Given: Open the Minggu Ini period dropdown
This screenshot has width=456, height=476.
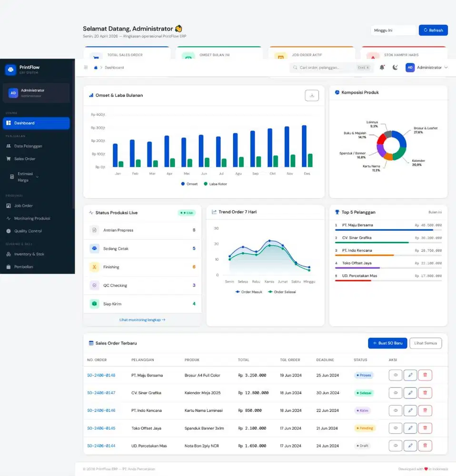Looking at the screenshot, I should coord(393,30).
